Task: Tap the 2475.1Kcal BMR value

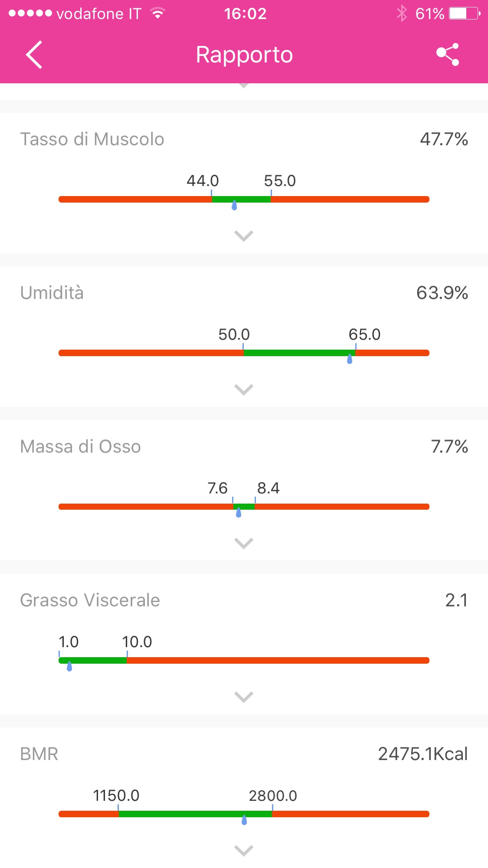Action: tap(422, 754)
